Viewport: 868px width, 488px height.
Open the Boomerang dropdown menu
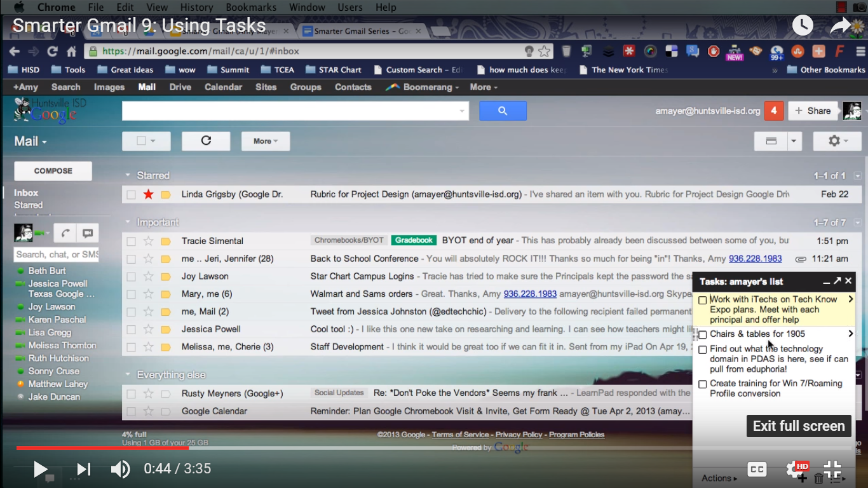pos(422,87)
